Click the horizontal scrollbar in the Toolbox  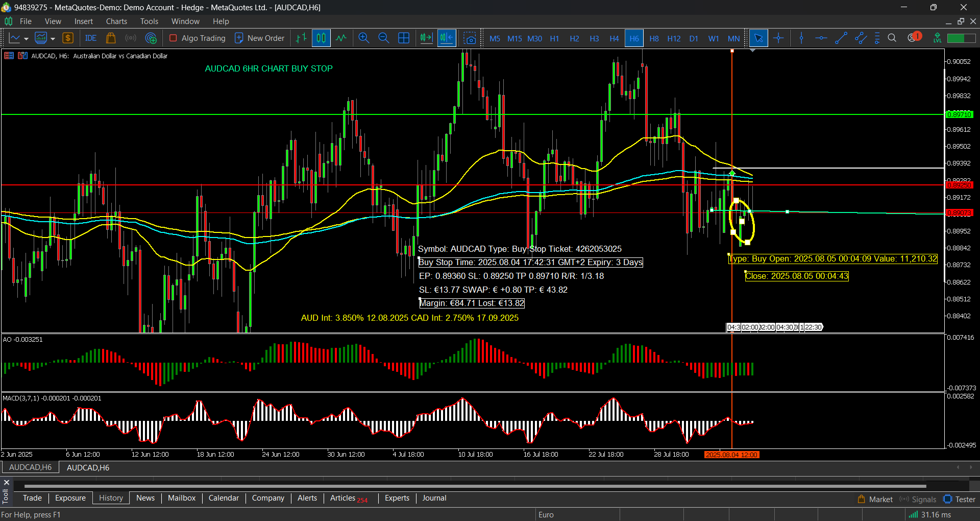(475, 486)
